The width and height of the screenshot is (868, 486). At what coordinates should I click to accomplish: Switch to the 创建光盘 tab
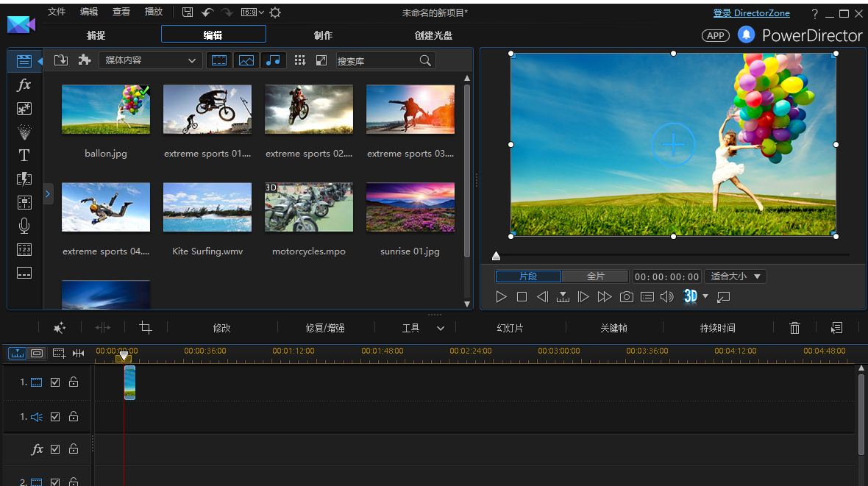pos(433,35)
